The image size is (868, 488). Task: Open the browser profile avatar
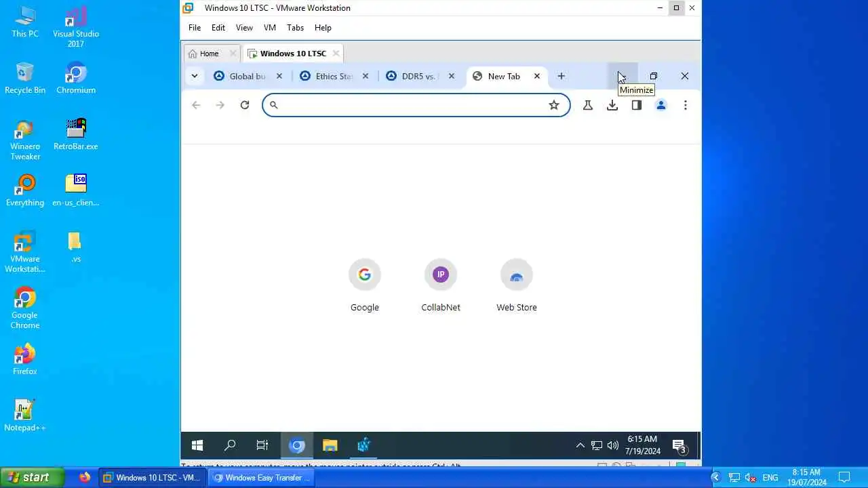[661, 105]
